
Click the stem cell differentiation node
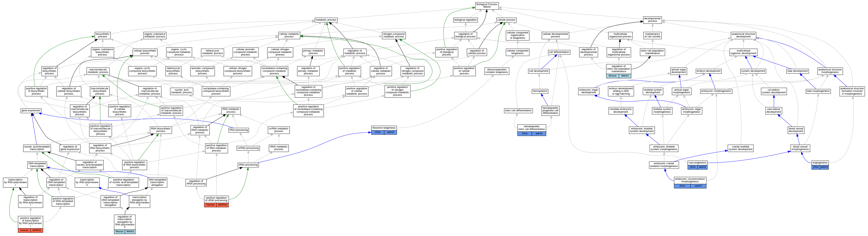(x=518, y=111)
